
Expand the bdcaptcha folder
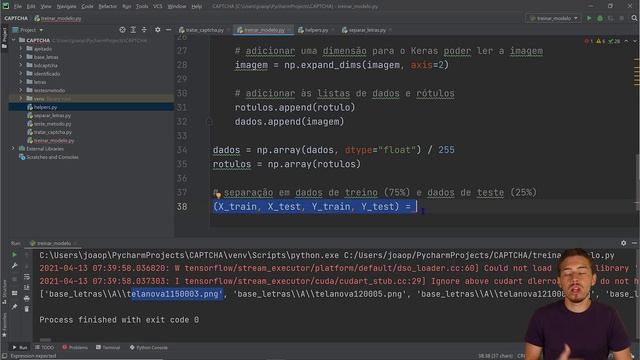[21, 65]
